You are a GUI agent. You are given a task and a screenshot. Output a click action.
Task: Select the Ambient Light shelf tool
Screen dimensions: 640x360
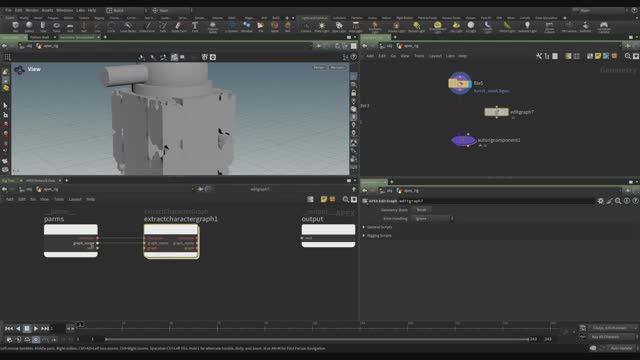tap(527, 27)
